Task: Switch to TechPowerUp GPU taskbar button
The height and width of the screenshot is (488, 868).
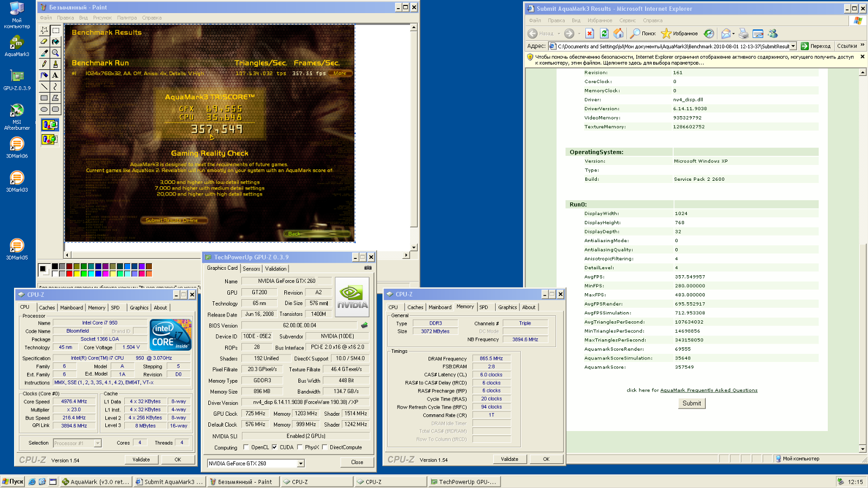Action: pos(464,481)
